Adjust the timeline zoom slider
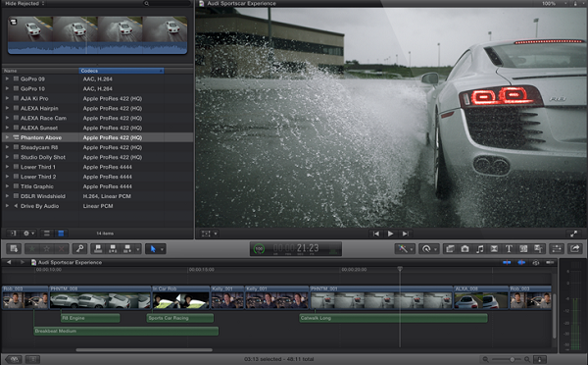 click(x=513, y=359)
